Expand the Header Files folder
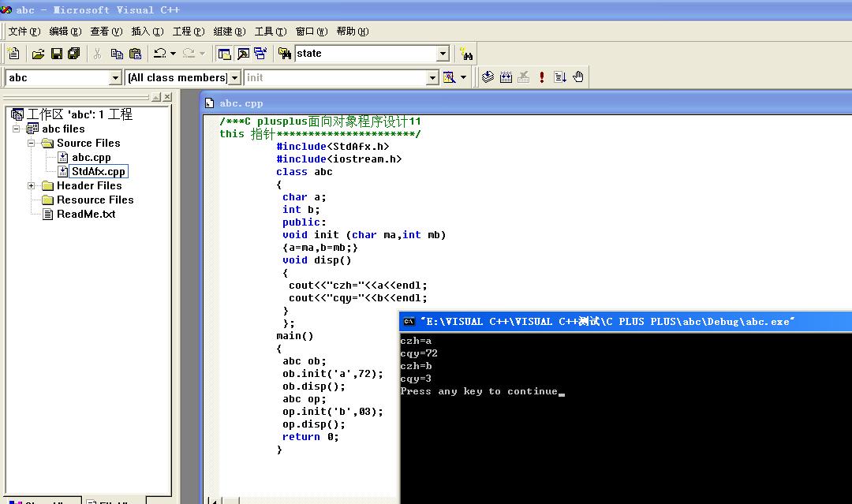 (x=32, y=186)
